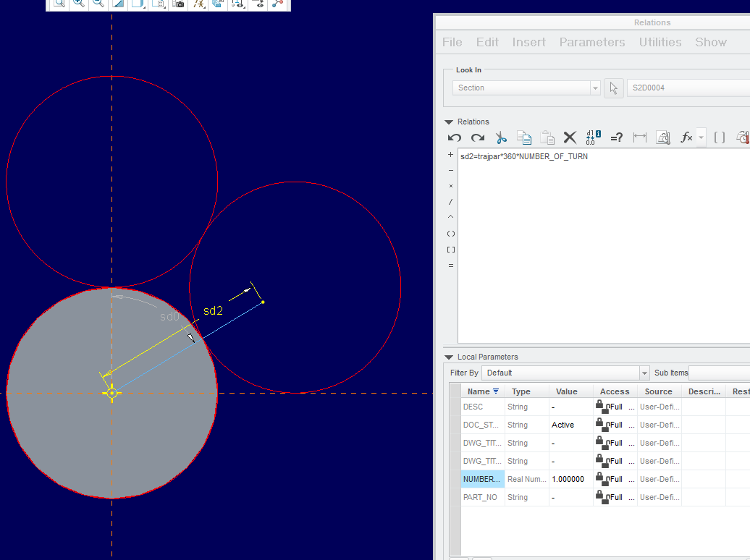Click the Delete X icon in Relations toolbar

570,137
